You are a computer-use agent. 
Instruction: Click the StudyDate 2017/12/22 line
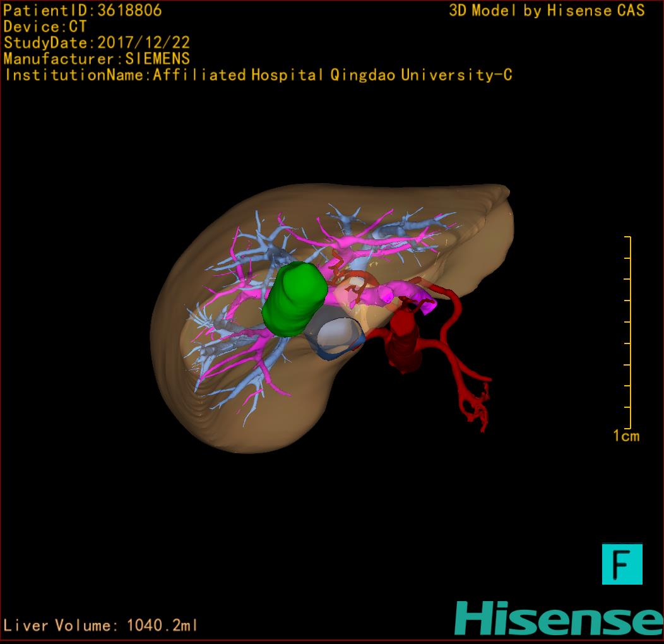[97, 43]
